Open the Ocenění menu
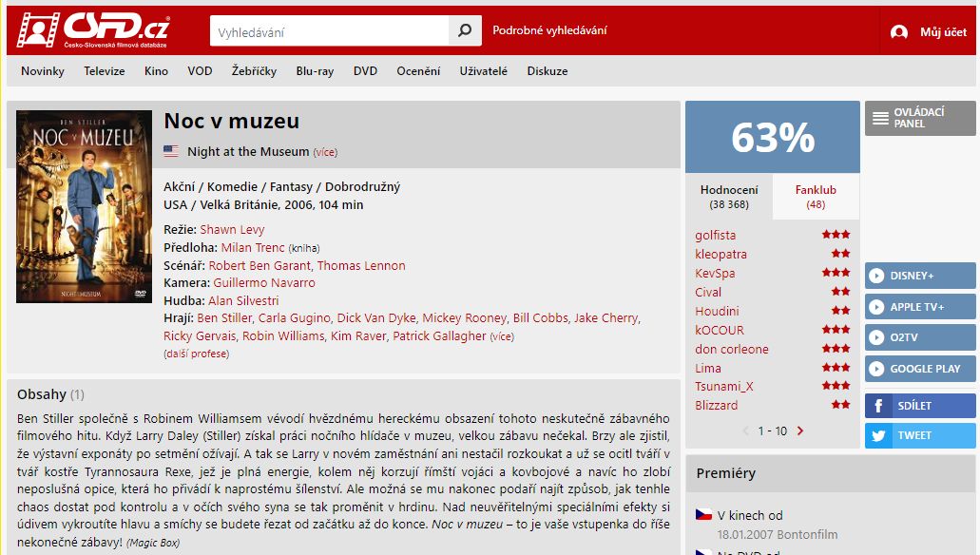 (x=418, y=71)
